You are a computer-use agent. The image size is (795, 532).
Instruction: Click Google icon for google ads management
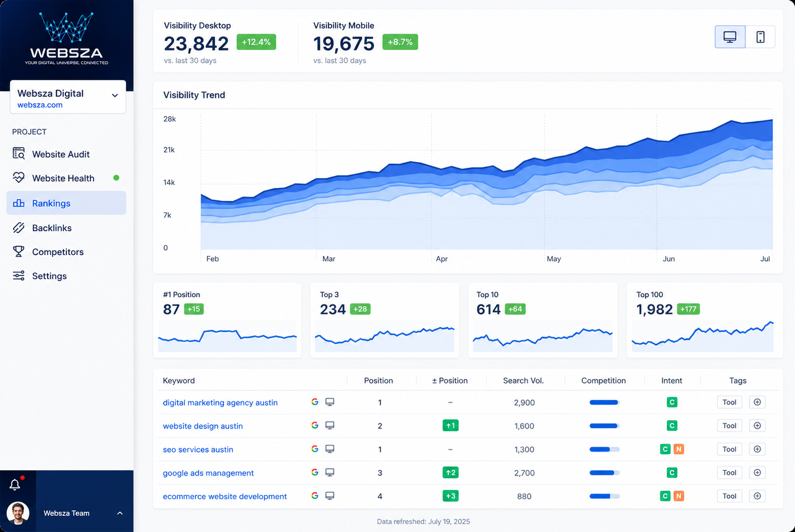pos(315,472)
